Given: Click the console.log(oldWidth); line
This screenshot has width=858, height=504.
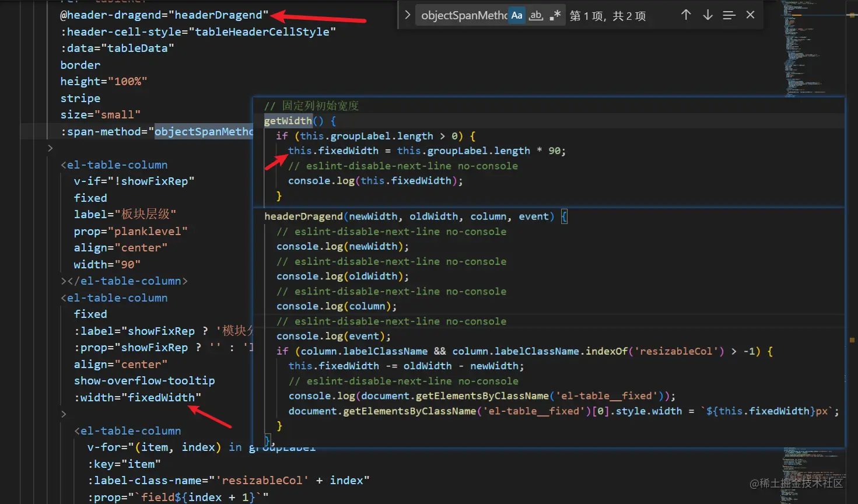Looking at the screenshot, I should 343,276.
